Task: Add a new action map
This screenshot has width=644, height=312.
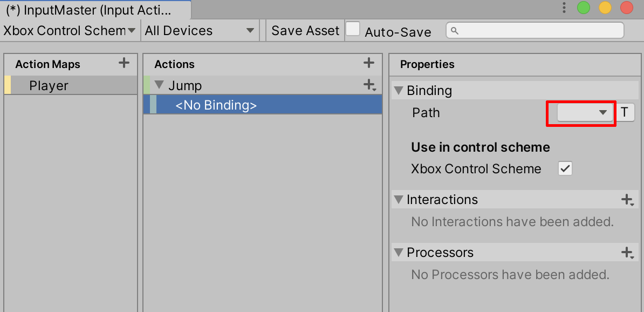Action: tap(124, 63)
